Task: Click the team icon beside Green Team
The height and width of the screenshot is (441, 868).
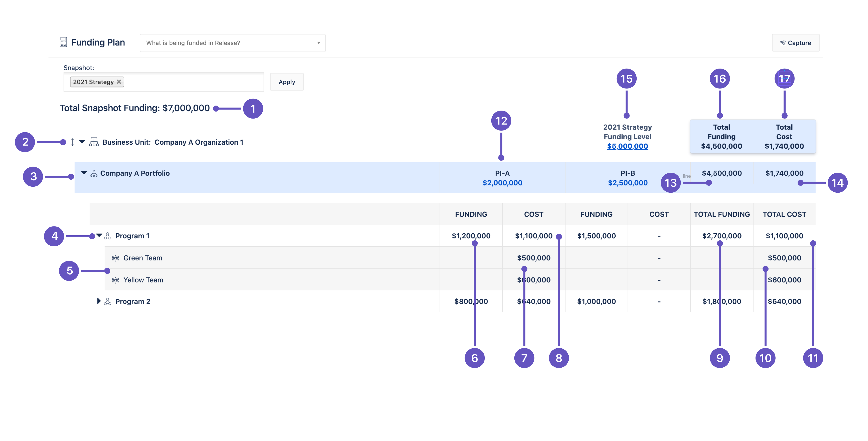Action: [x=116, y=258]
